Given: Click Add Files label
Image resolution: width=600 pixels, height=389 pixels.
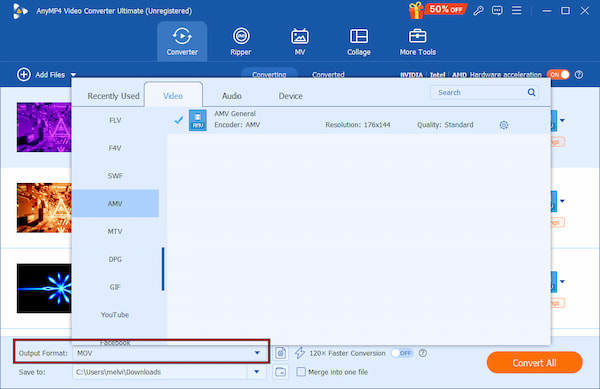Looking at the screenshot, I should (x=50, y=75).
